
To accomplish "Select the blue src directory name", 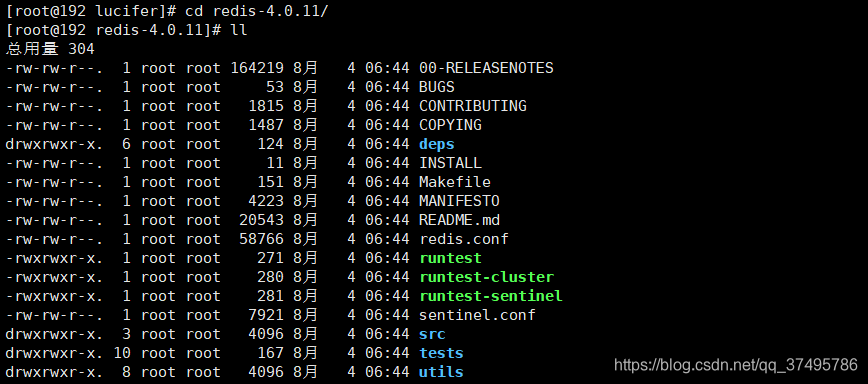I will (432, 334).
